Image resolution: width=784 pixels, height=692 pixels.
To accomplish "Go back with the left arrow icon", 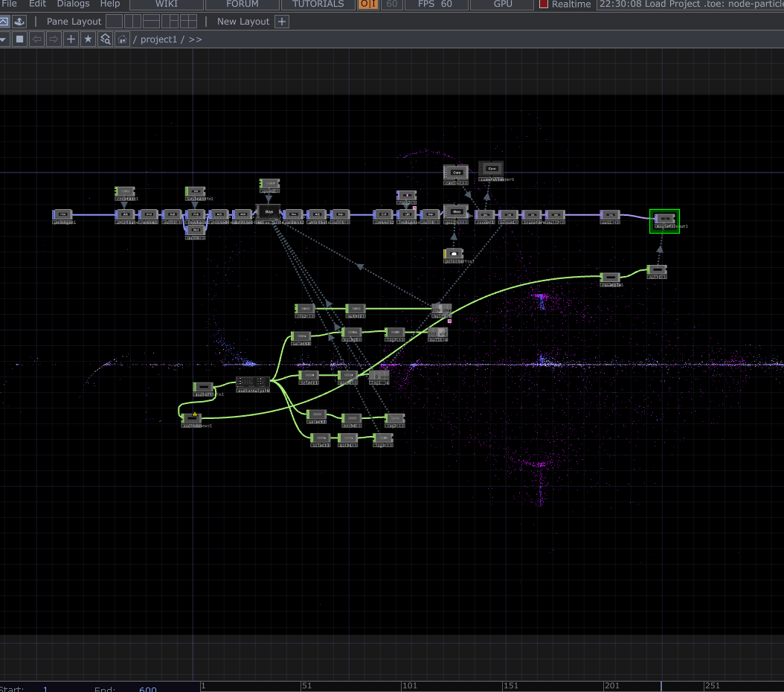I will click(36, 39).
